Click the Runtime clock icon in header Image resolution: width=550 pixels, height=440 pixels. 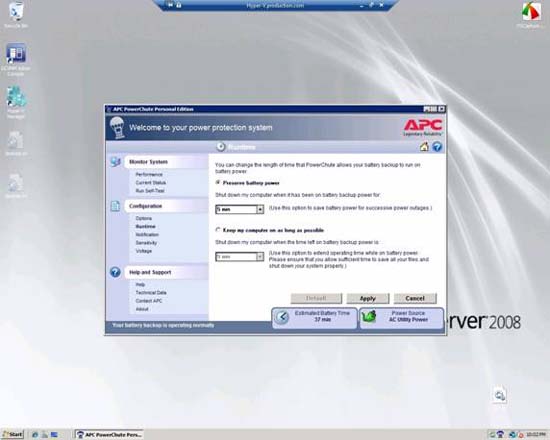point(220,147)
